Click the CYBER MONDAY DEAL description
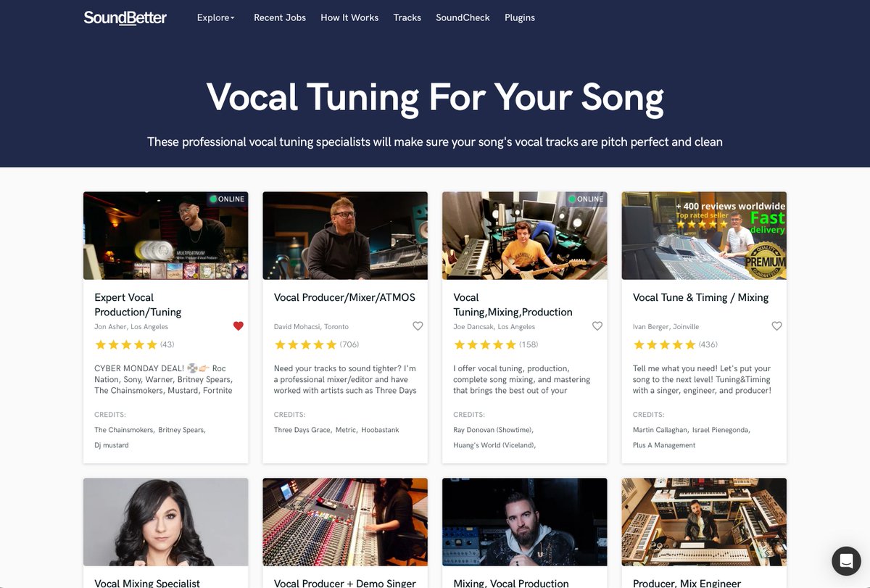870x588 pixels. [x=164, y=379]
